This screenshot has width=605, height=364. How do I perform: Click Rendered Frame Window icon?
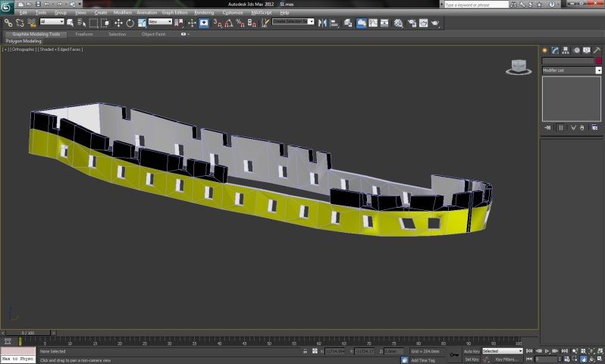pyautogui.click(x=424, y=24)
